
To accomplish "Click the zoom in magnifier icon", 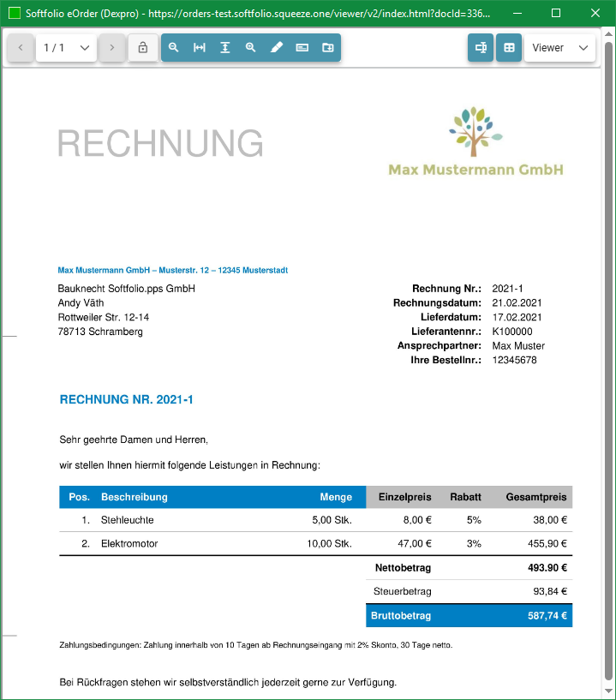I will point(251,48).
